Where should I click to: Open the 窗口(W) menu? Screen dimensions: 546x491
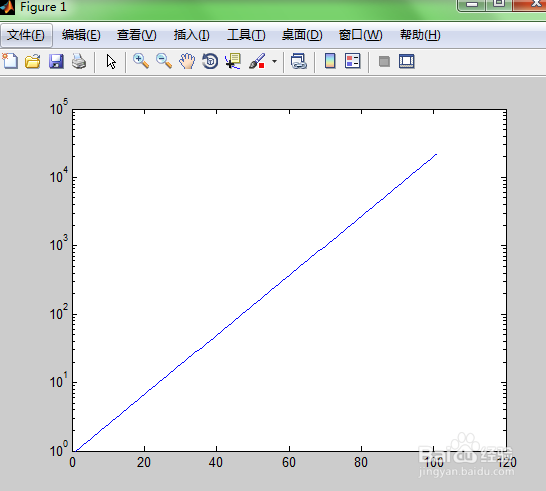pyautogui.click(x=360, y=35)
